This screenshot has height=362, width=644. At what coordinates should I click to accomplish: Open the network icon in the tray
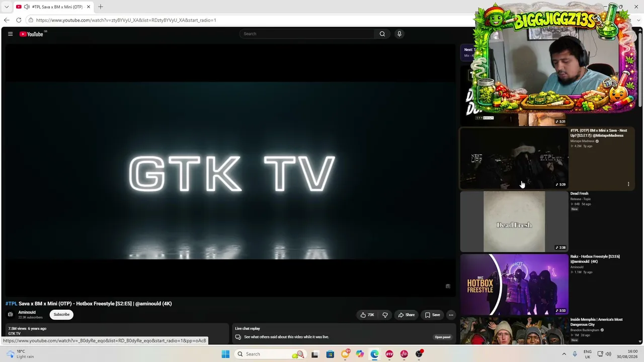pos(600,354)
